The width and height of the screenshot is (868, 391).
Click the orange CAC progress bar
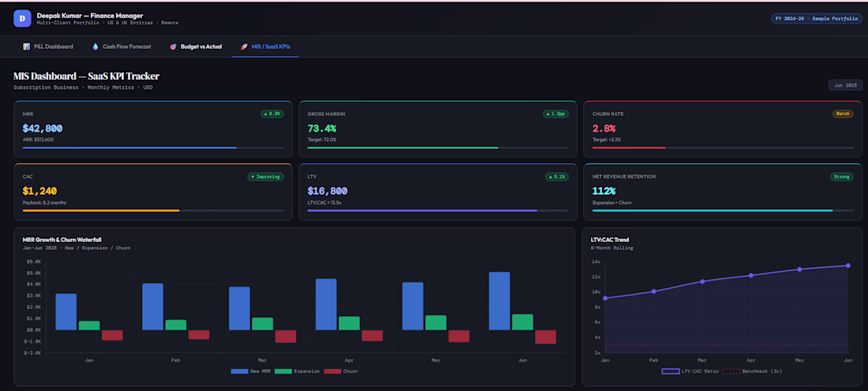point(101,210)
